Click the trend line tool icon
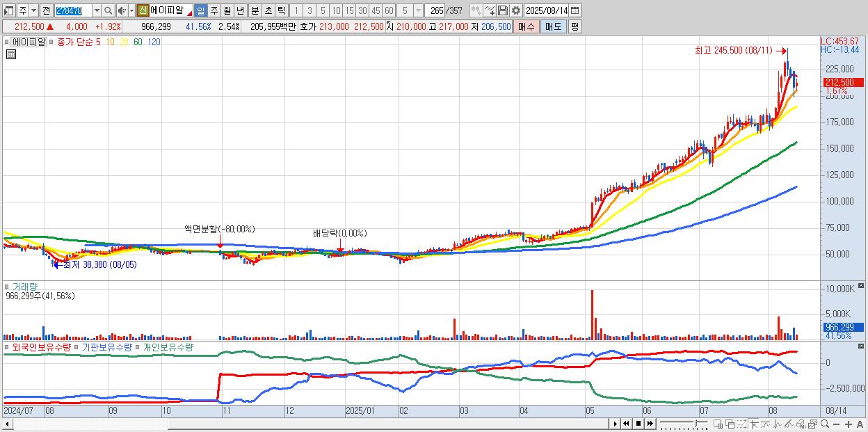868x432 pixels. click(x=766, y=424)
